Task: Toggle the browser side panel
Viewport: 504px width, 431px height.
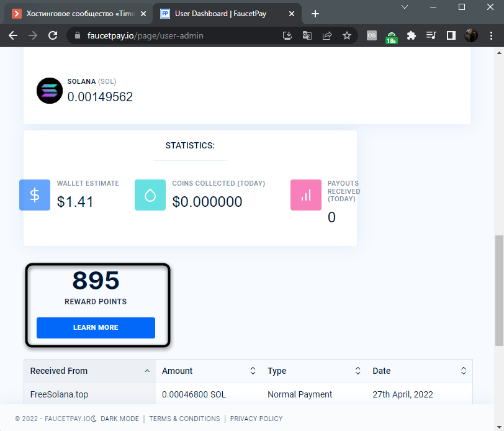Action: 451,35
